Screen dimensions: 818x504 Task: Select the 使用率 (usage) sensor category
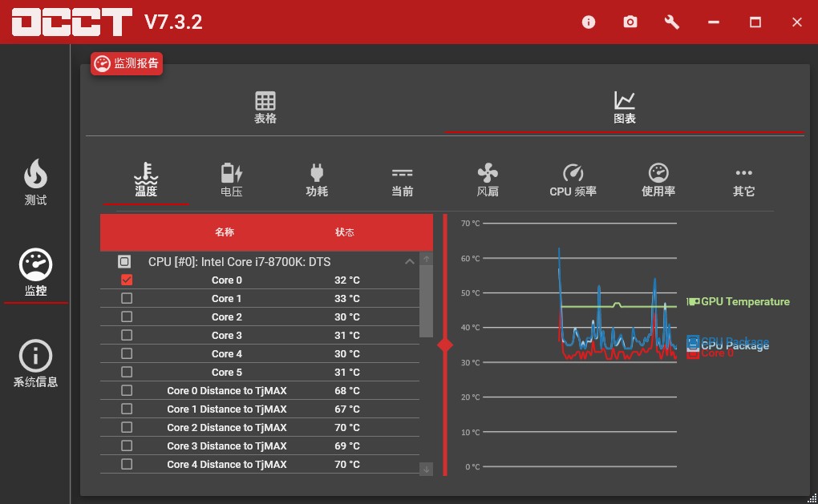click(658, 179)
